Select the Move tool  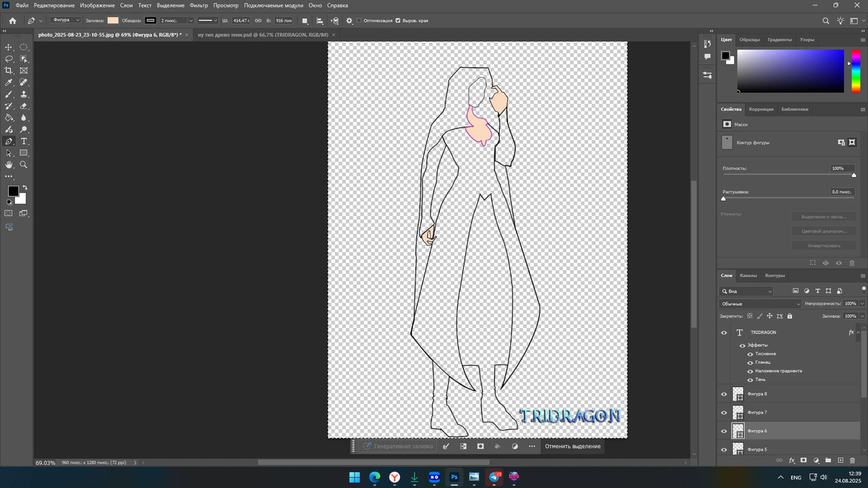pos(9,47)
